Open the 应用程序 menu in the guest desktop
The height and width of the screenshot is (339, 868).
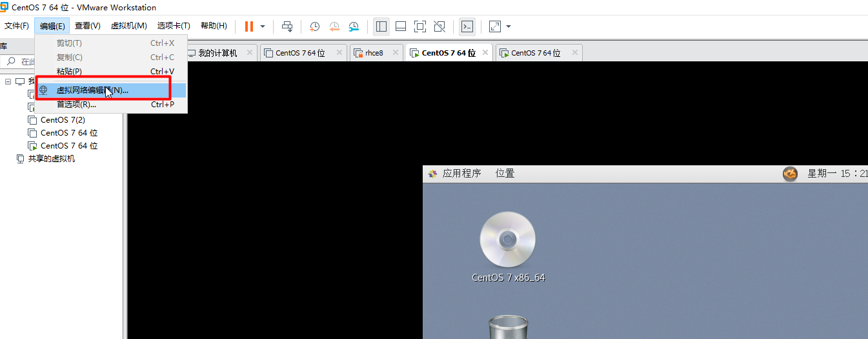point(461,173)
